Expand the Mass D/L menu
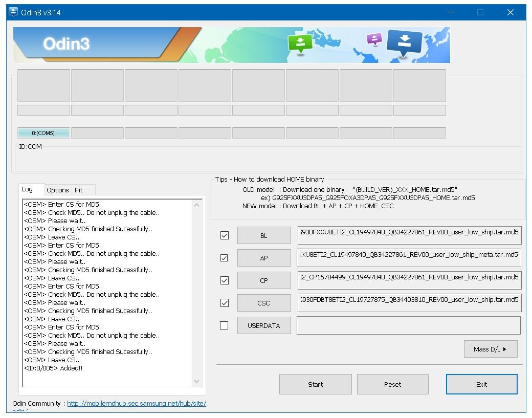 point(491,349)
